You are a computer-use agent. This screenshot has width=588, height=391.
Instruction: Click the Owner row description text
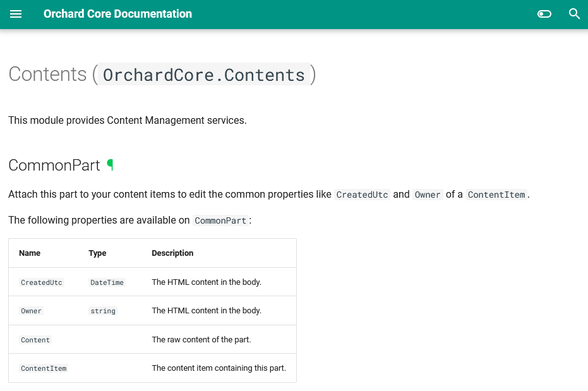(207, 310)
